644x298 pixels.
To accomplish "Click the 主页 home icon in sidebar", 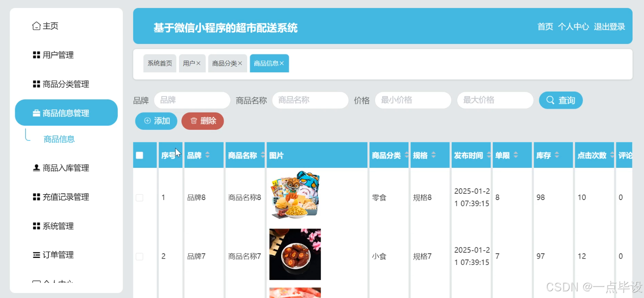I will [x=36, y=26].
